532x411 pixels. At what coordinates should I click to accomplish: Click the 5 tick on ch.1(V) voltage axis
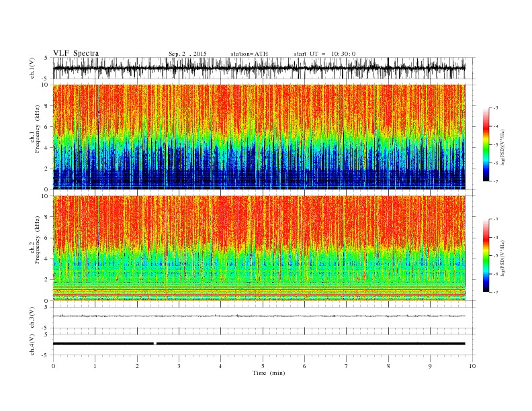46,58
